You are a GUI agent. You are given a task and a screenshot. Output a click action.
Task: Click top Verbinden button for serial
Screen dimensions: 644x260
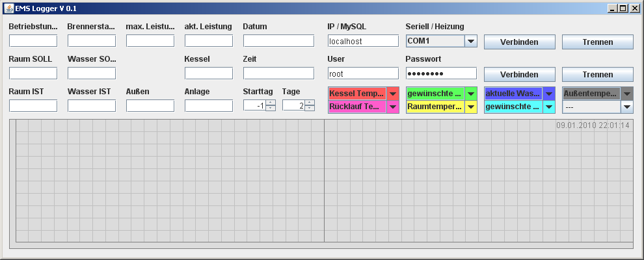point(520,42)
